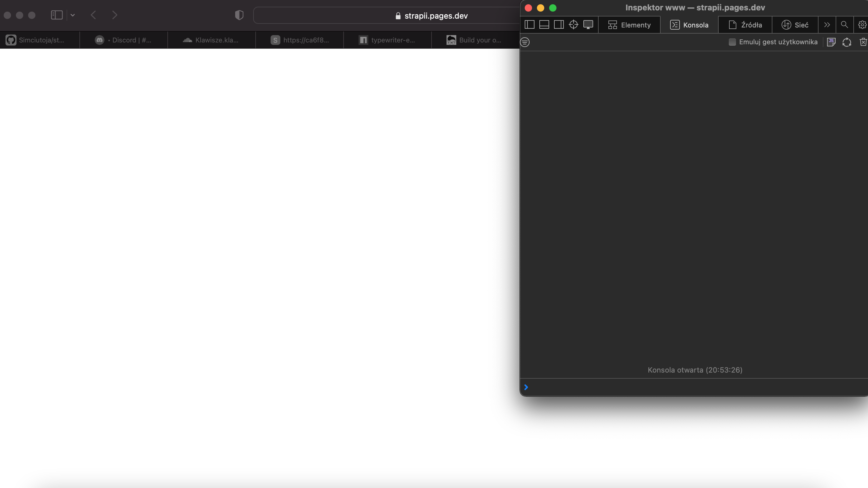Open device settings monitor icon
The width and height of the screenshot is (868, 488).
[x=588, y=25]
